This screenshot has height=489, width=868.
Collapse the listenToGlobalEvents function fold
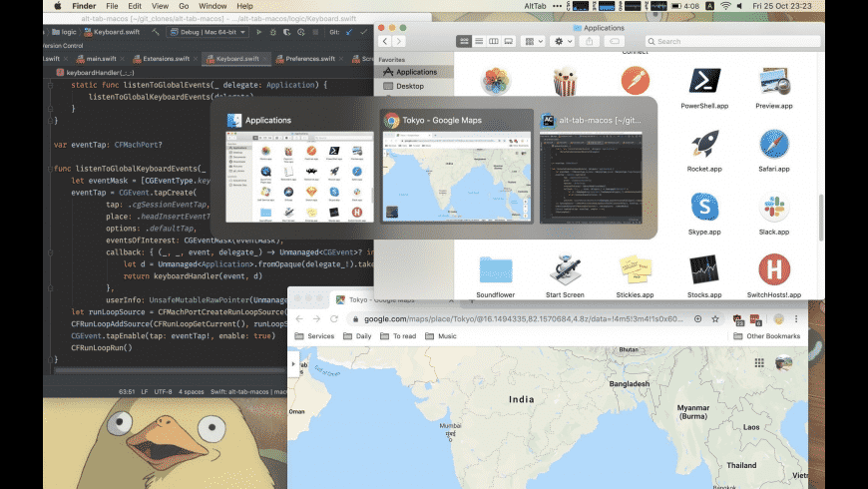click(50, 85)
